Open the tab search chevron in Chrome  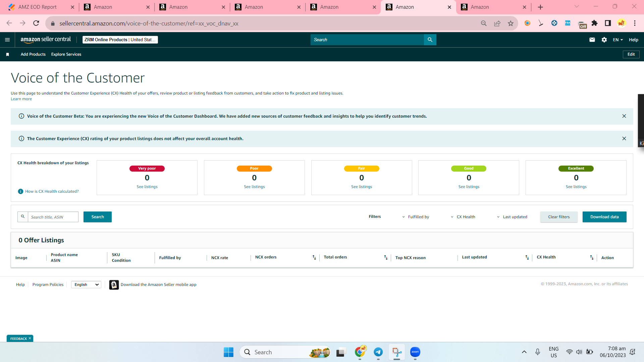(577, 6)
